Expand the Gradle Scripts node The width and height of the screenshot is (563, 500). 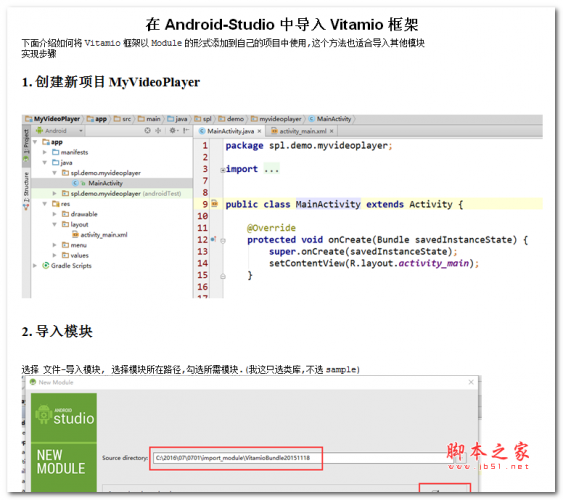tap(35, 266)
